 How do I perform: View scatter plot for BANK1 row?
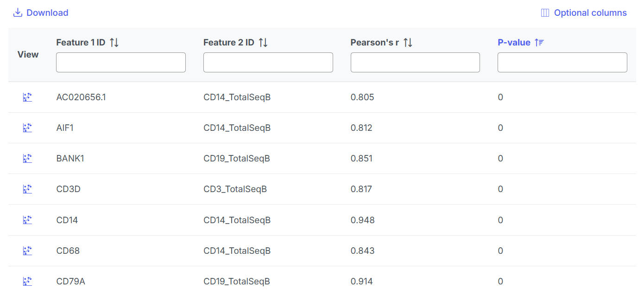27,159
